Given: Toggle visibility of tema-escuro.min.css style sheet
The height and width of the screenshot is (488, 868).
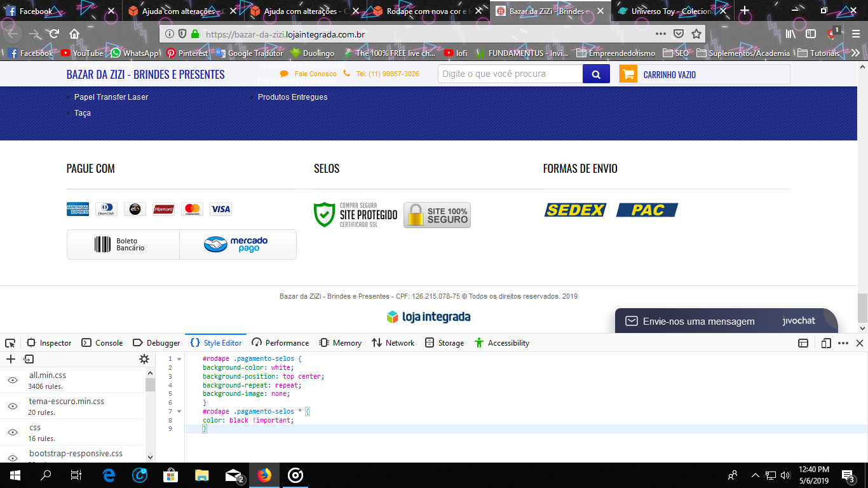Looking at the screenshot, I should pos(12,406).
